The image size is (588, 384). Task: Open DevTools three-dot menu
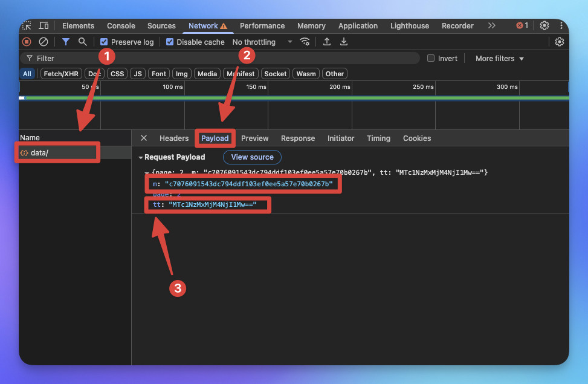pos(561,25)
